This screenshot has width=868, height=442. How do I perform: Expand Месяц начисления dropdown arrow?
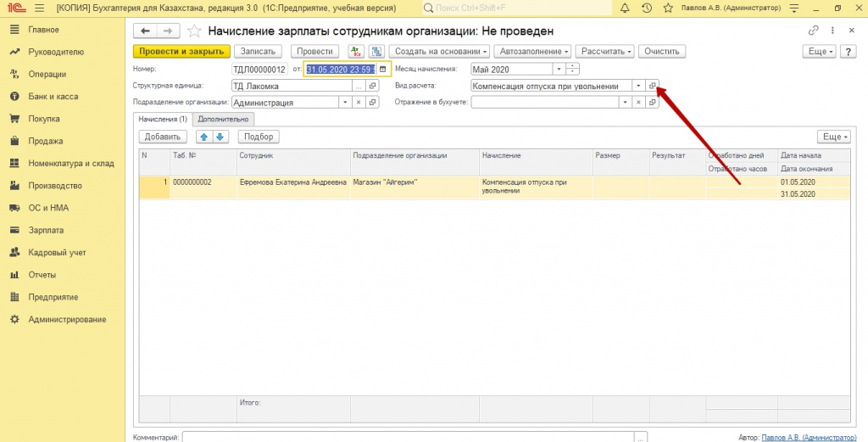point(559,70)
